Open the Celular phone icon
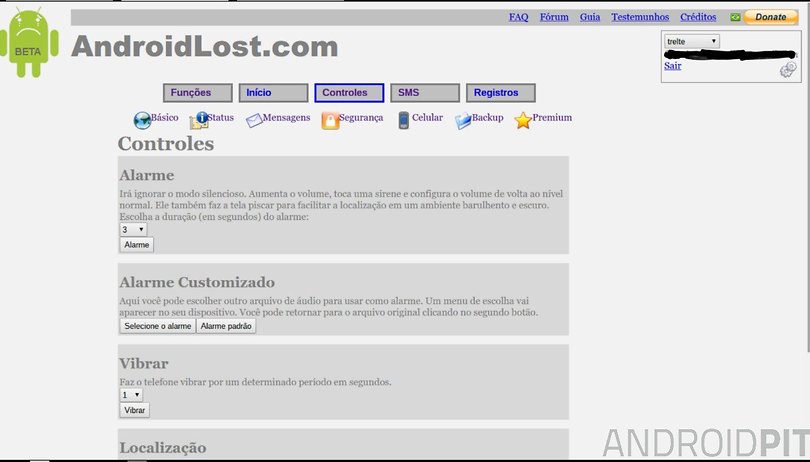This screenshot has height=462, width=810. pyautogui.click(x=403, y=120)
